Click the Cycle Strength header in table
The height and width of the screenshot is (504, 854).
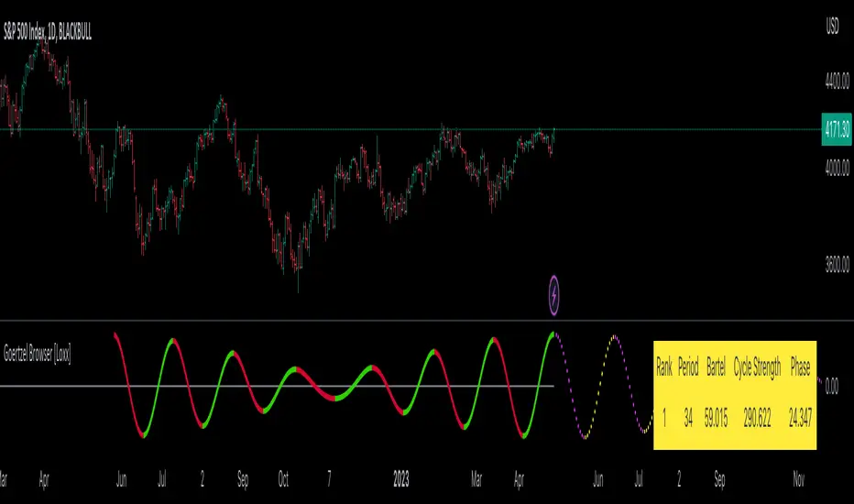pyautogui.click(x=757, y=367)
